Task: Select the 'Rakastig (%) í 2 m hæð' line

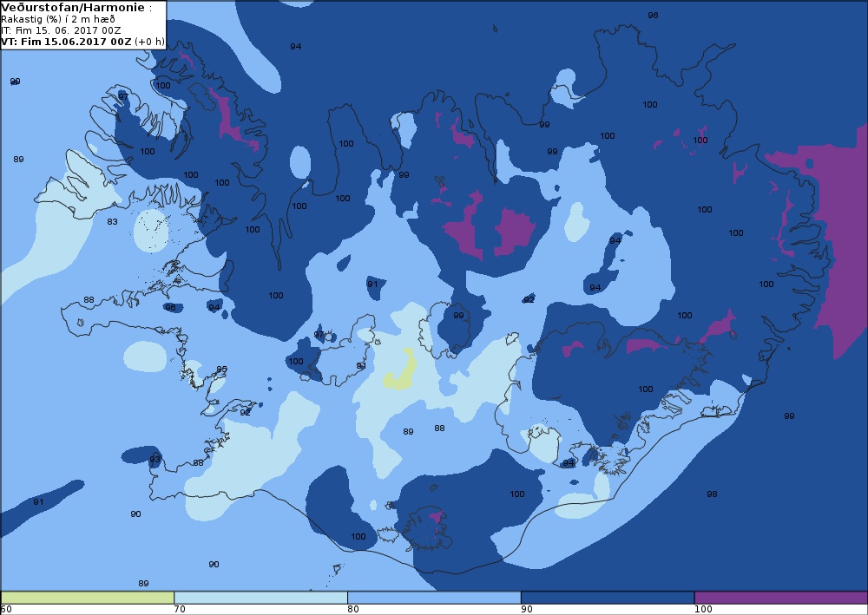Action: coord(59,19)
